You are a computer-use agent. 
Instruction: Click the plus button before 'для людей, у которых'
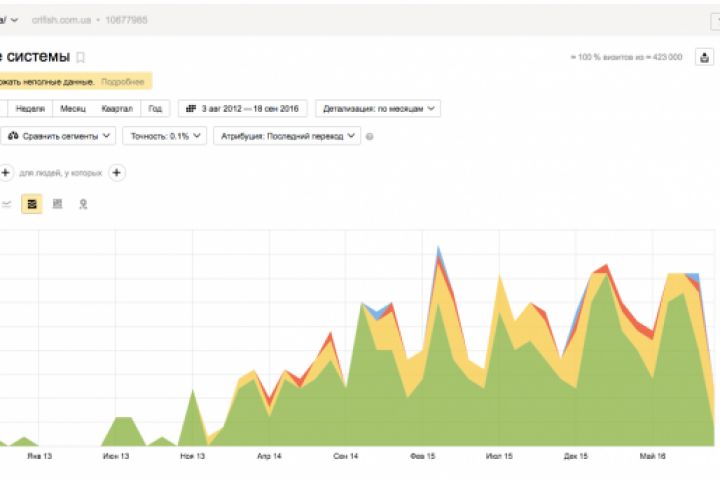point(5,173)
